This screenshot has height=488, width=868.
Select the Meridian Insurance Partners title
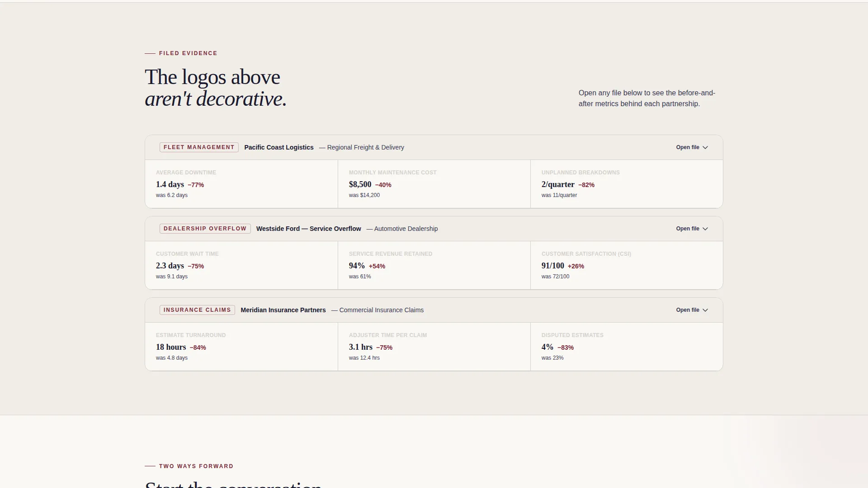283,310
